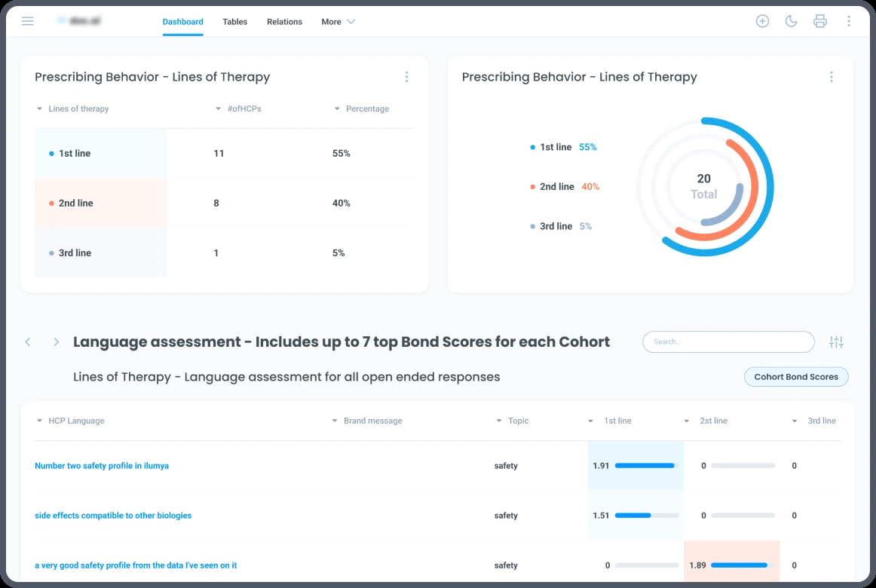Click the blurred app logo
The image size is (876, 588).
(80, 21)
